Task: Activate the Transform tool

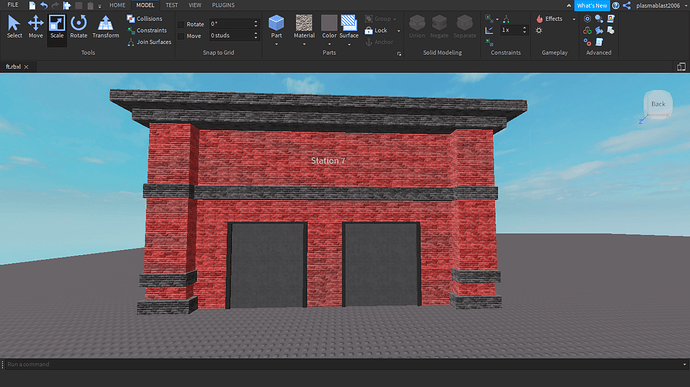Action: tap(106, 27)
